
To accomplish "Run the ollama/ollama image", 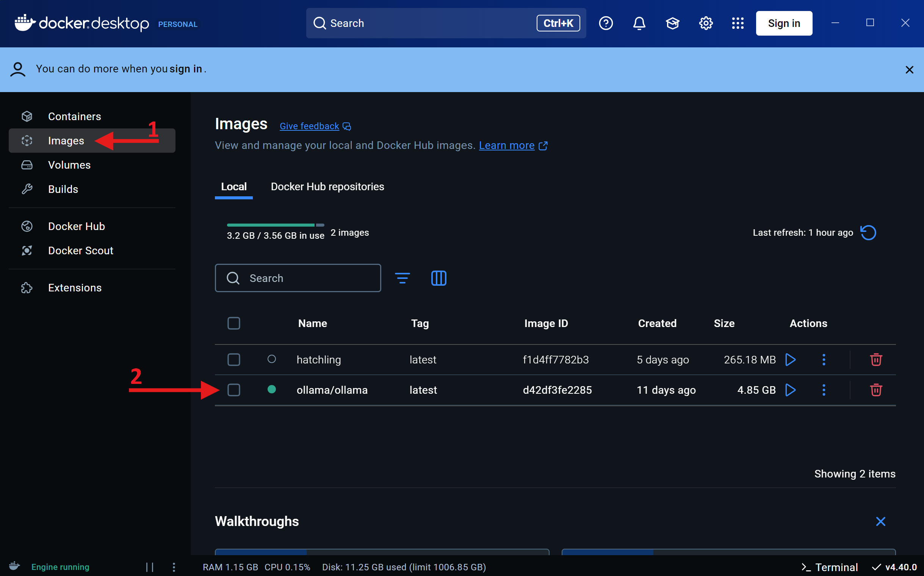I will pyautogui.click(x=790, y=390).
